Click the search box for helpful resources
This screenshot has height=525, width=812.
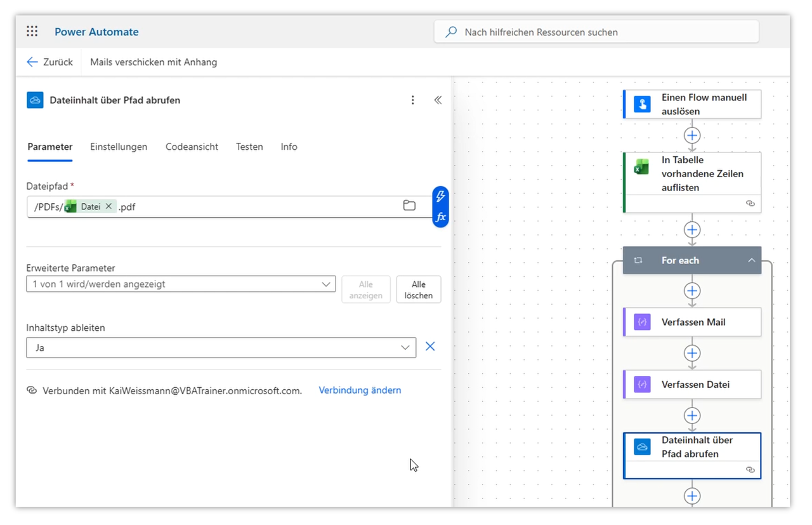(x=596, y=32)
